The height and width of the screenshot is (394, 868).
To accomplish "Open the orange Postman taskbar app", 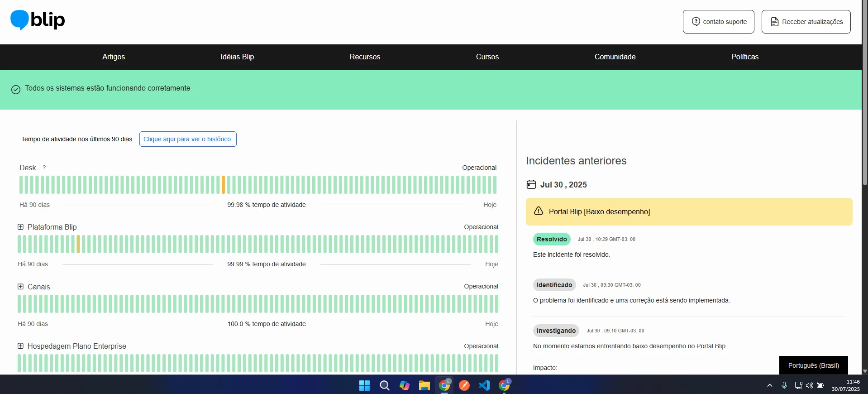I will click(464, 385).
